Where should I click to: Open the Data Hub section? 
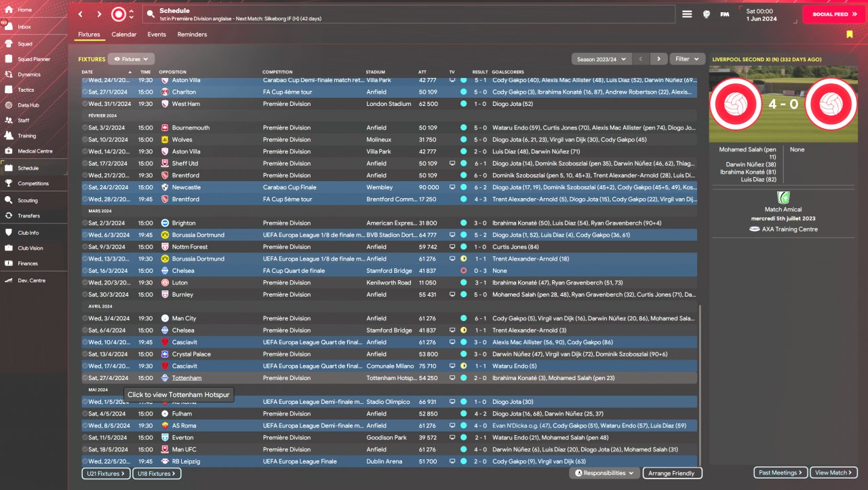[28, 105]
